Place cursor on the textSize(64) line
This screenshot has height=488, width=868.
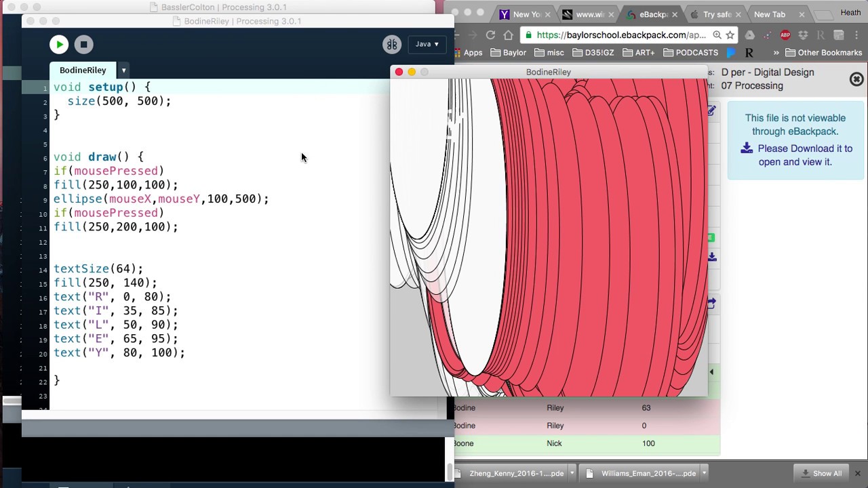tap(98, 269)
